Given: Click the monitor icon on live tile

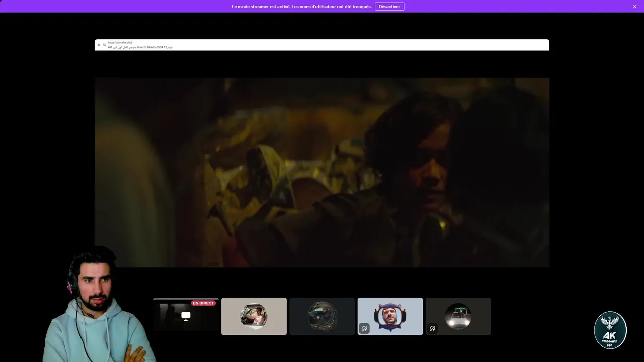Looking at the screenshot, I should 186,316.
